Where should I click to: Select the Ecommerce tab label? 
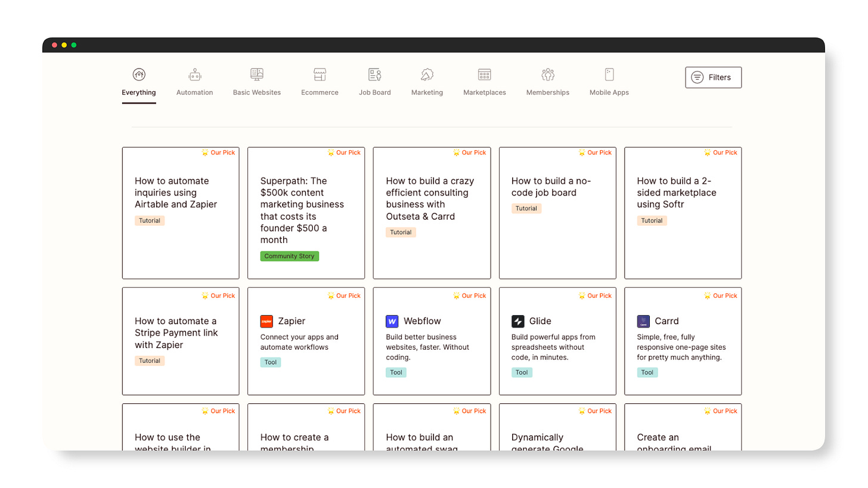(x=320, y=92)
